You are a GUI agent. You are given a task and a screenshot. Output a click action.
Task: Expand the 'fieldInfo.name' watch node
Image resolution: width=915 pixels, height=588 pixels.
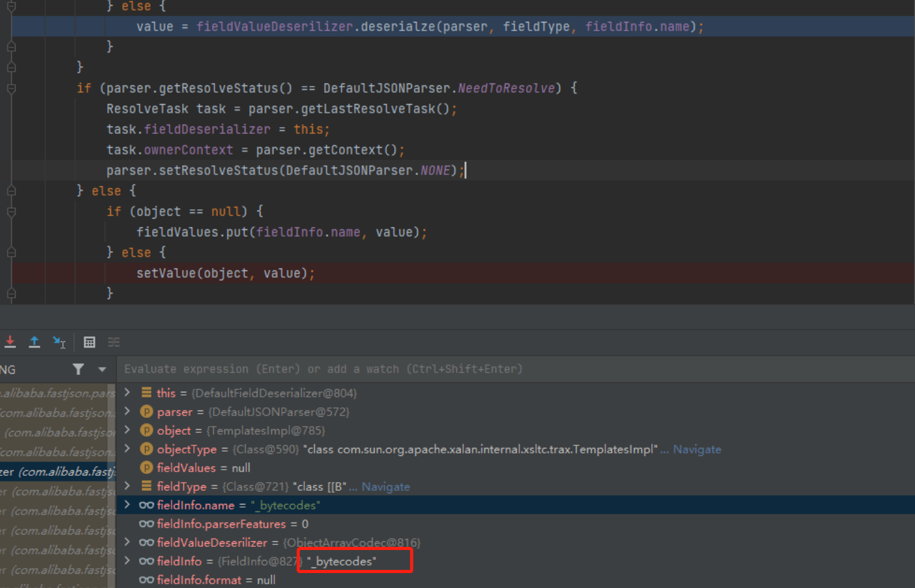[x=127, y=505]
